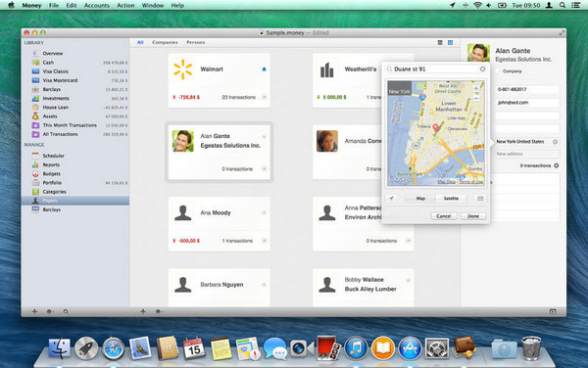The width and height of the screenshot is (588, 368).
Task: Select the Barclays bank account in Library
Action: [x=51, y=89]
